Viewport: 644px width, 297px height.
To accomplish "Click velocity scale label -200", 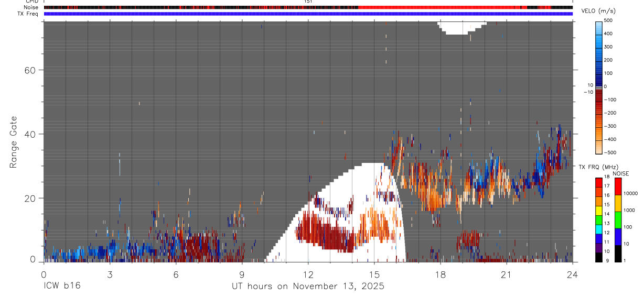I will 609,113.
